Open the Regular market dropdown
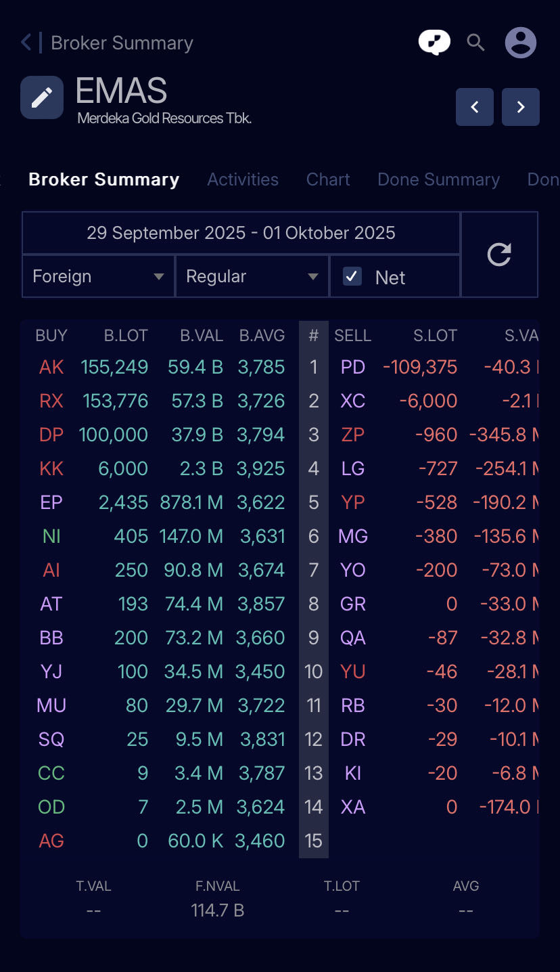560x972 pixels. pyautogui.click(x=252, y=276)
